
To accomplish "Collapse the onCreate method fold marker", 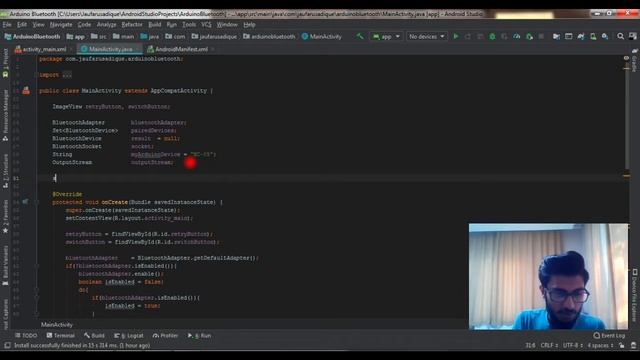I will (37, 202).
